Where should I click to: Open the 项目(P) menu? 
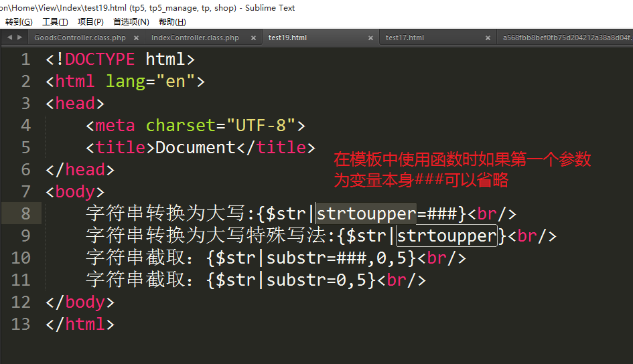tap(90, 22)
